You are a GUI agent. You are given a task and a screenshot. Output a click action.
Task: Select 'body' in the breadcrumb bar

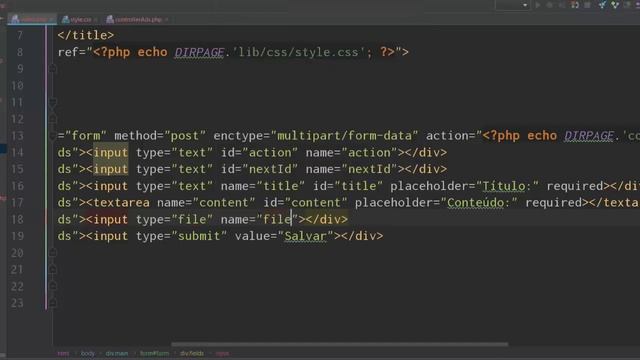[x=87, y=353]
